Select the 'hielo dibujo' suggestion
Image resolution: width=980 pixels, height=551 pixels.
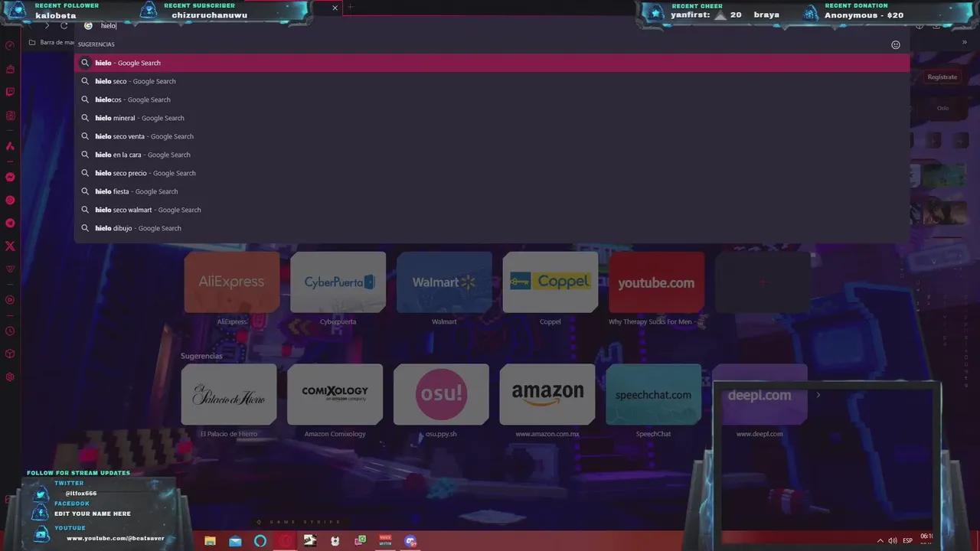point(492,228)
